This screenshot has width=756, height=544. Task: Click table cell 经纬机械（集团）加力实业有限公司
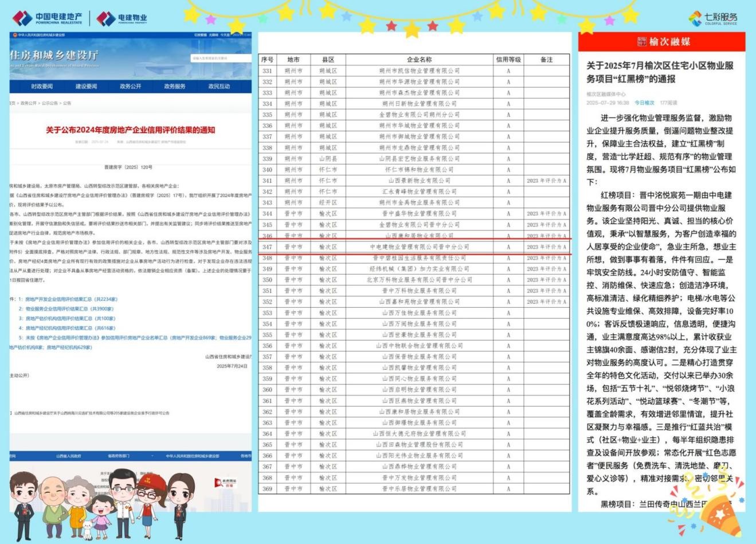click(419, 269)
